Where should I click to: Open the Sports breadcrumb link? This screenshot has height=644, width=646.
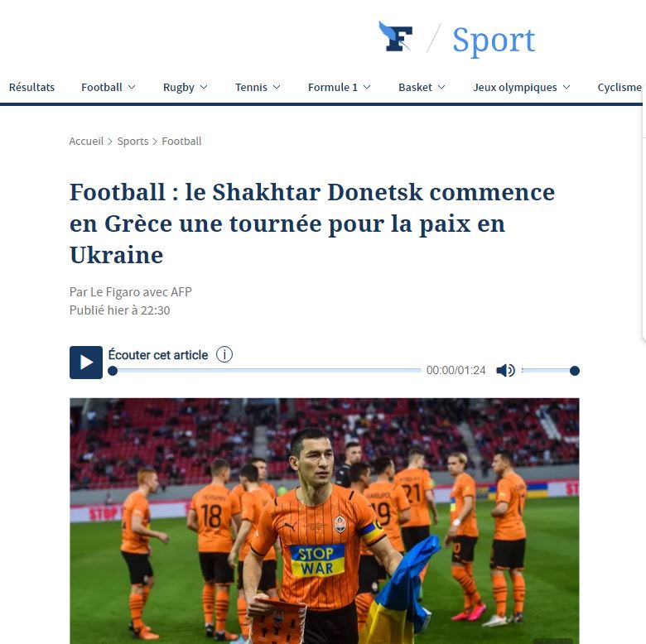point(133,142)
